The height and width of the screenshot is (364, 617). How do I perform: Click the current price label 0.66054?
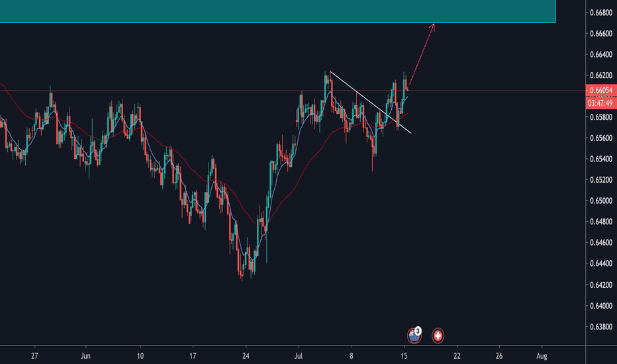(x=601, y=91)
